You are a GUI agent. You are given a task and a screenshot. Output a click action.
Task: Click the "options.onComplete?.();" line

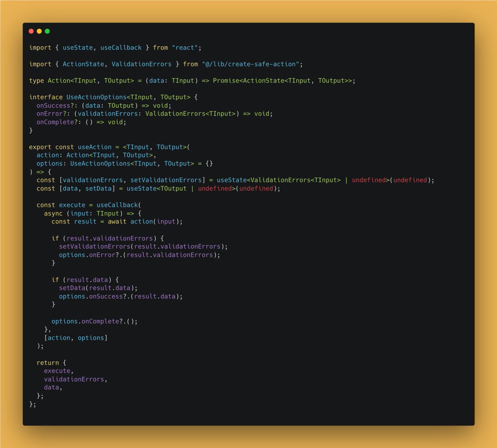coord(94,321)
